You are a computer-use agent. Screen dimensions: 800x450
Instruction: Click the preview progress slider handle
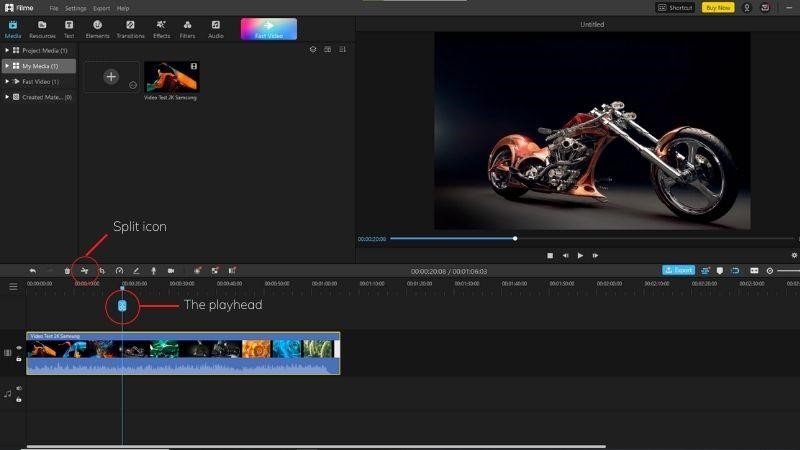point(515,238)
